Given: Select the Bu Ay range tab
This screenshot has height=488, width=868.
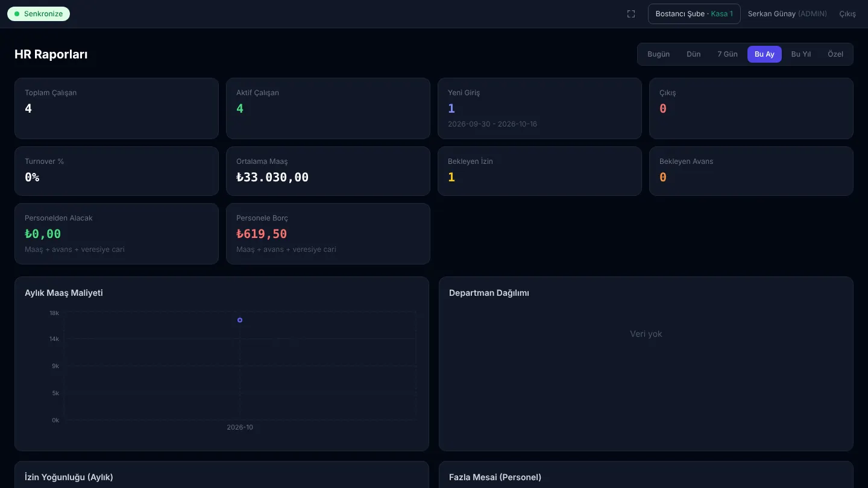Looking at the screenshot, I should pyautogui.click(x=764, y=54).
